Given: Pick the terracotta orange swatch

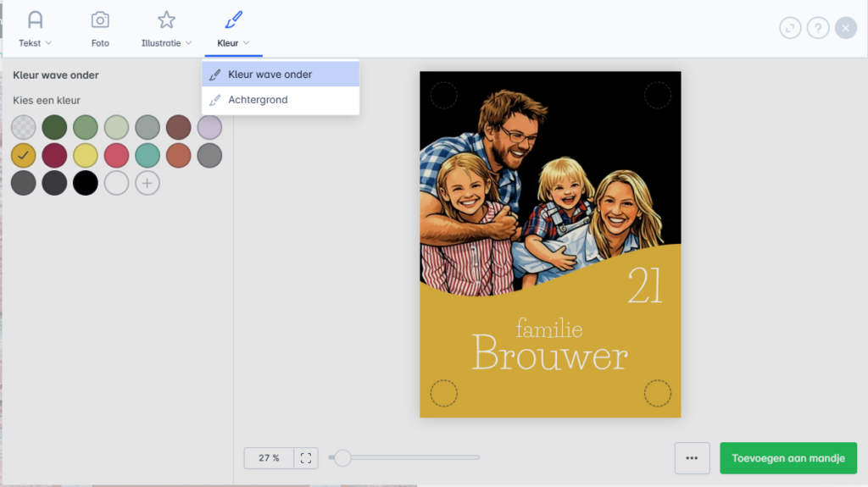Looking at the screenshot, I should [x=178, y=156].
